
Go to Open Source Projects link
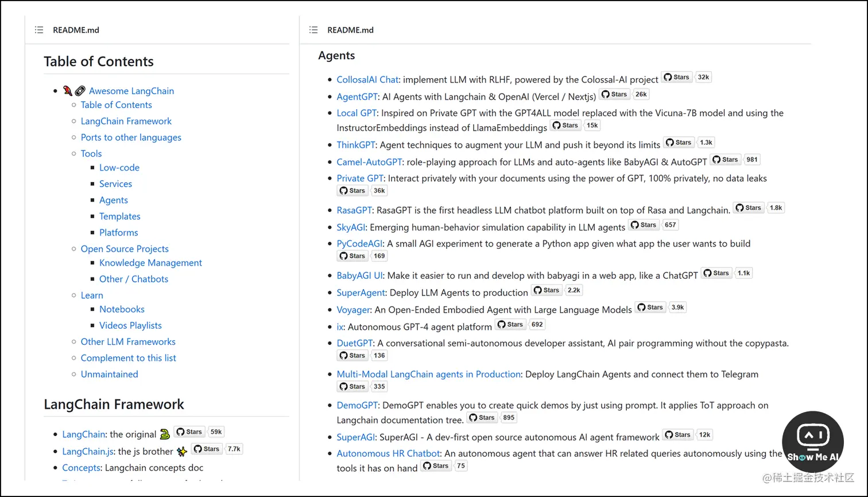coord(125,249)
